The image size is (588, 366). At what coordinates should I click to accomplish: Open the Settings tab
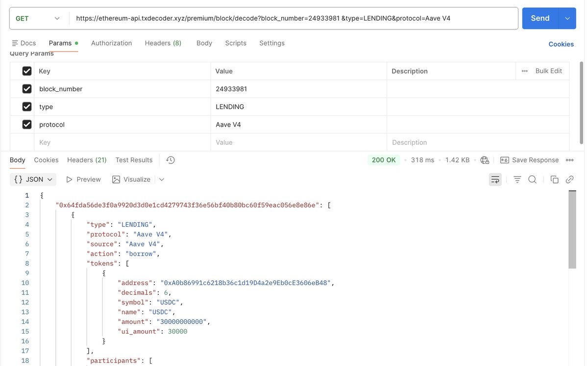pos(272,43)
